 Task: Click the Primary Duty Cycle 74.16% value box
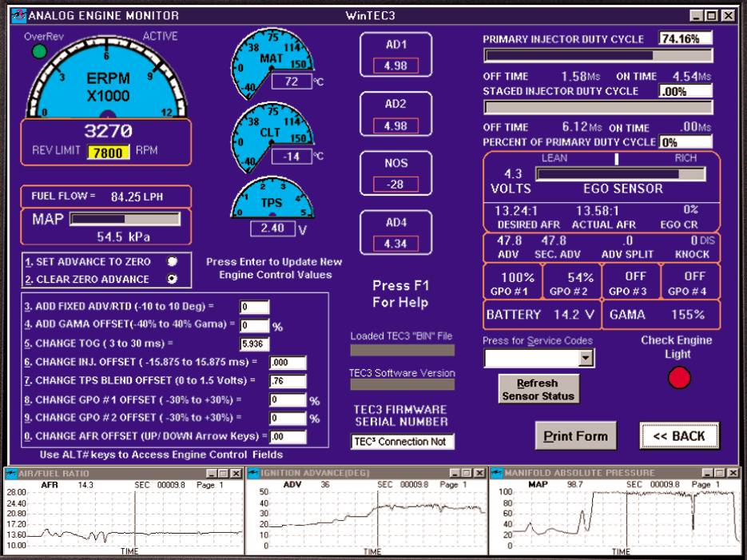tap(685, 38)
